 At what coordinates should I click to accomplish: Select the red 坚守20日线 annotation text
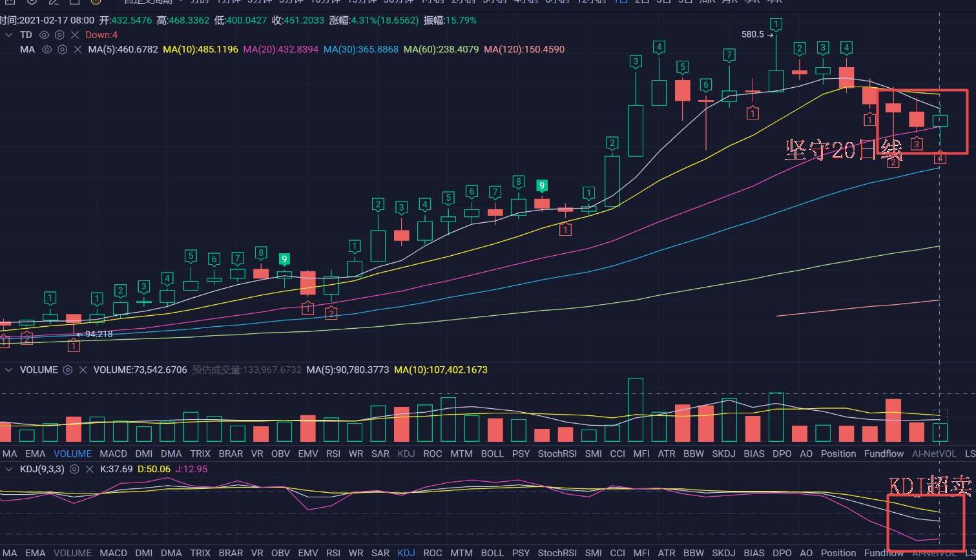[843, 150]
